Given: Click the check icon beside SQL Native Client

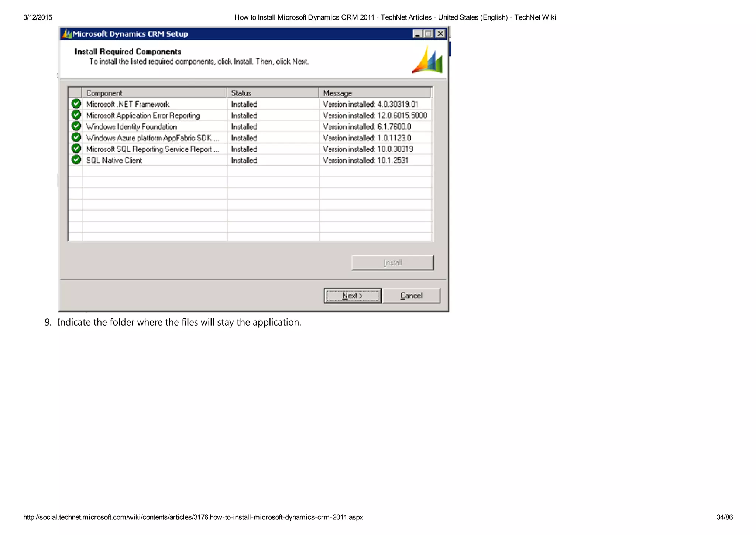Looking at the screenshot, I should tap(76, 160).
